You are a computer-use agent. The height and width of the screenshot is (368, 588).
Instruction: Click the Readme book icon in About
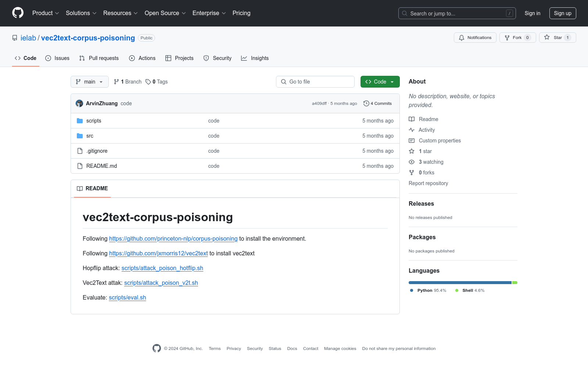(x=412, y=119)
